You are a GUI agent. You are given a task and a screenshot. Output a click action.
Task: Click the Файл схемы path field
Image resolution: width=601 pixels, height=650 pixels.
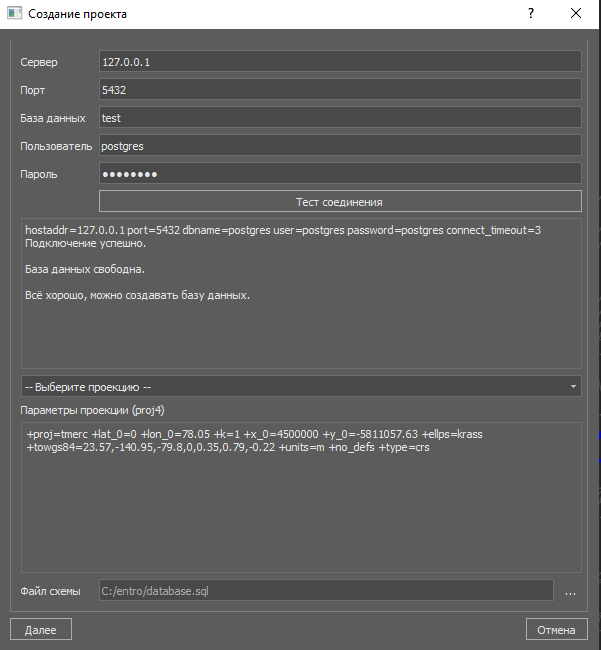tap(325, 591)
